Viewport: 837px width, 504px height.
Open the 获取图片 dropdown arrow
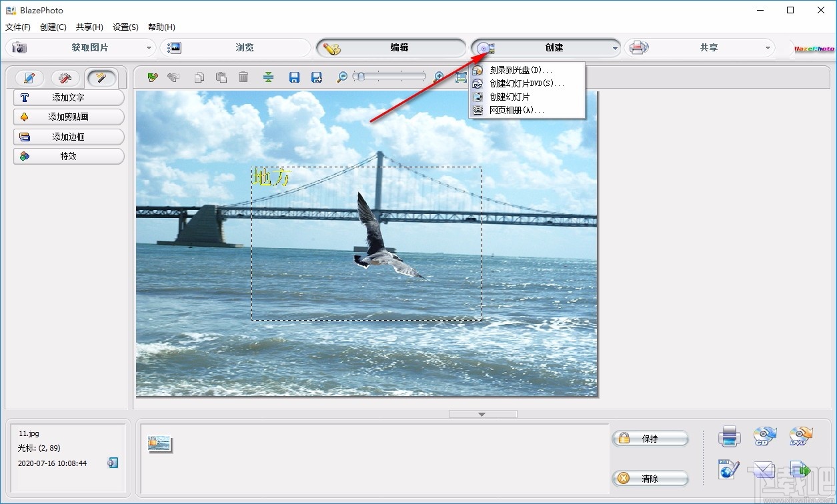(x=150, y=47)
